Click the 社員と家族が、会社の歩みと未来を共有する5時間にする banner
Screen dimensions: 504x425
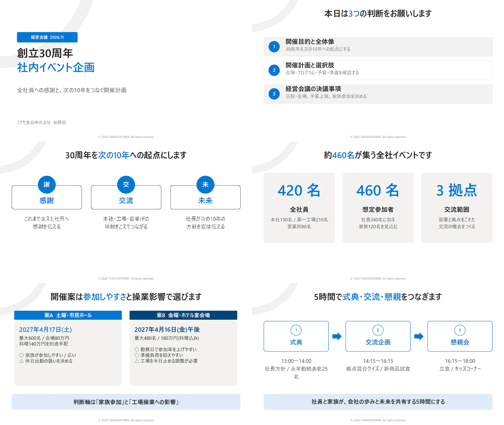click(378, 402)
